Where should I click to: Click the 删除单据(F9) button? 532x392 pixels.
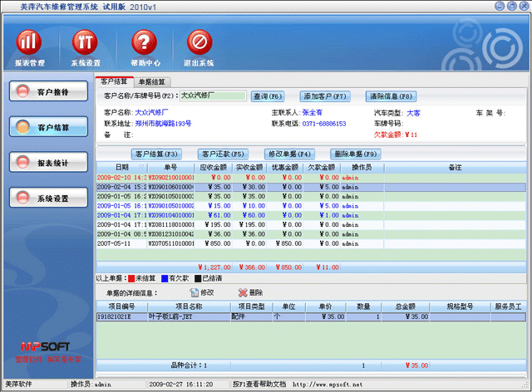tap(356, 154)
